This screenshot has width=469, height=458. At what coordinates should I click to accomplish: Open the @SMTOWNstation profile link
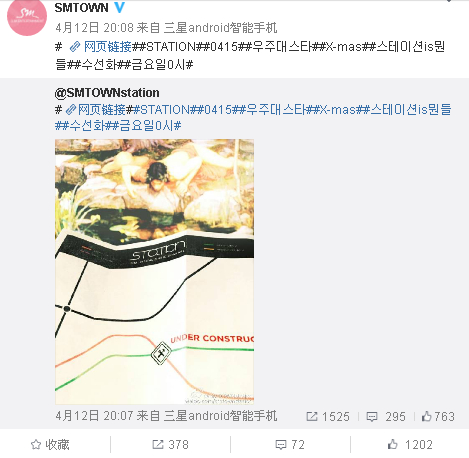tap(107, 93)
